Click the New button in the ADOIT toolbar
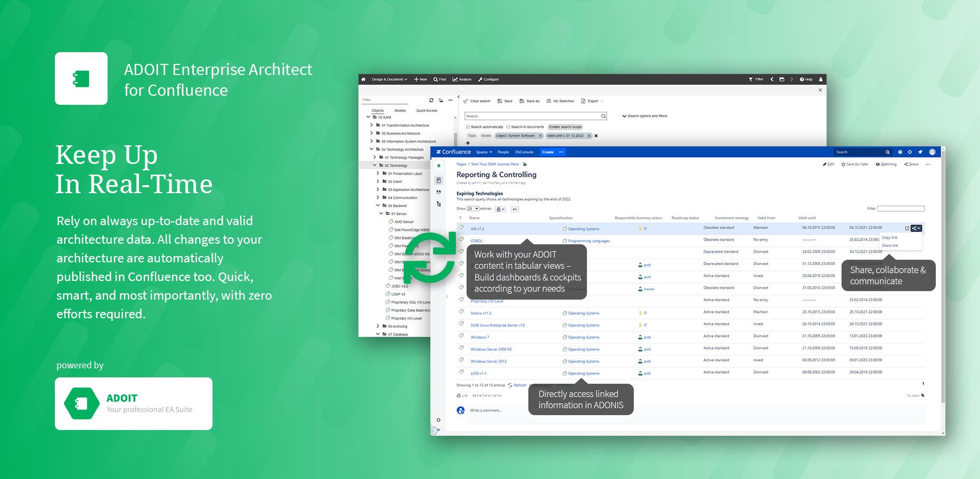Image resolution: width=980 pixels, height=479 pixels. [421, 79]
